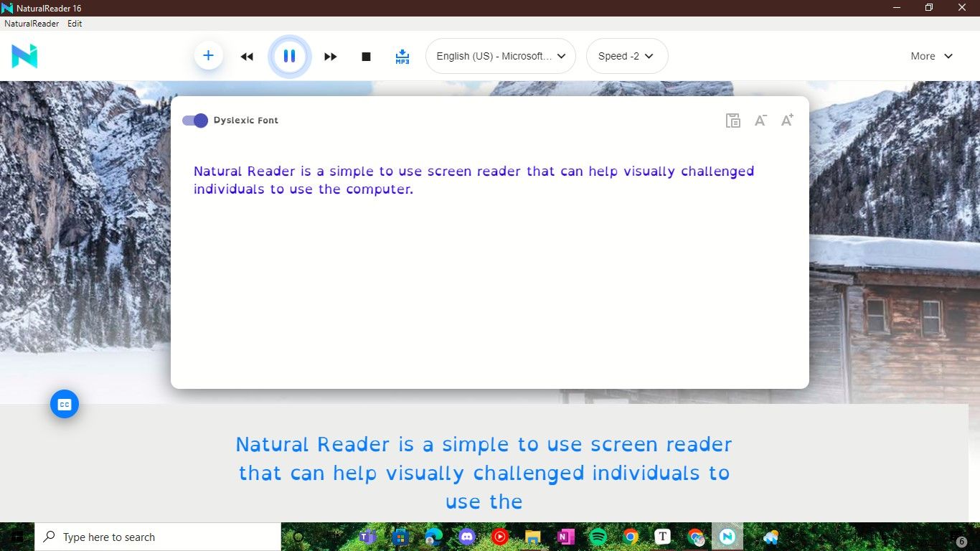Open the Edit menu
980x551 pixels.
point(75,24)
